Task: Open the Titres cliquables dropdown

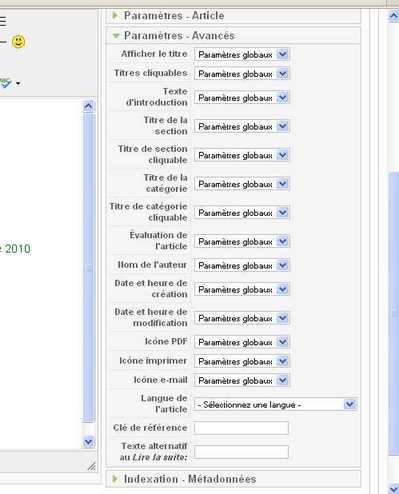Action: [242, 74]
